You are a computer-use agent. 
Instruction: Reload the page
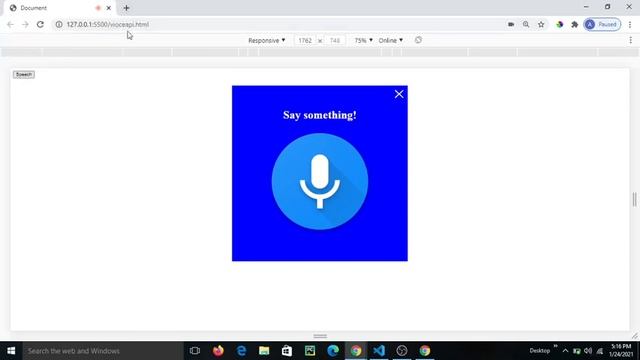[40, 24]
